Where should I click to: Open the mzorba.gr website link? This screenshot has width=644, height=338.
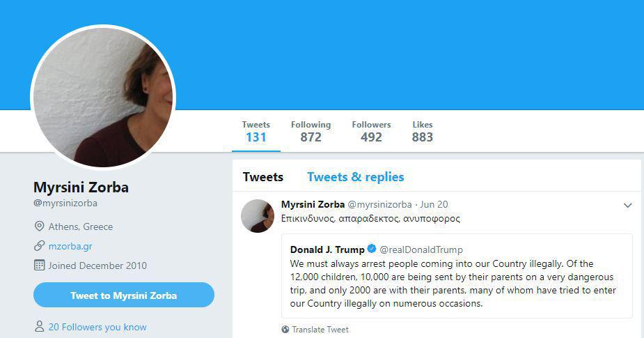pos(70,246)
